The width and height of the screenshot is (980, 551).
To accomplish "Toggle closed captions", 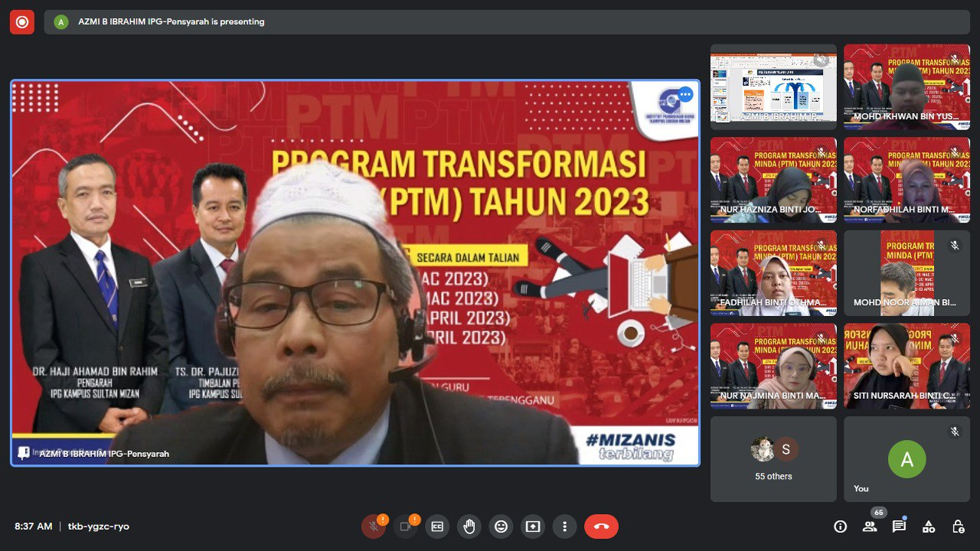I will [x=437, y=527].
